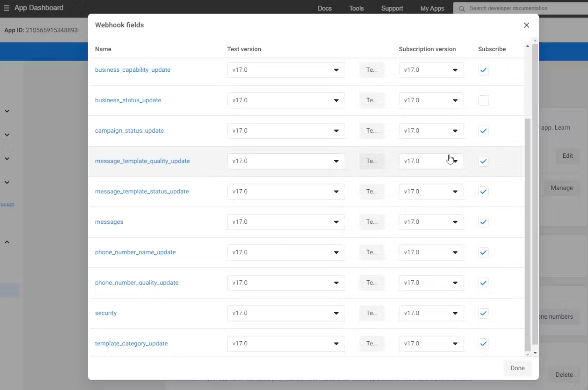
Task: Click Test button for business_status_update row
Action: [372, 100]
